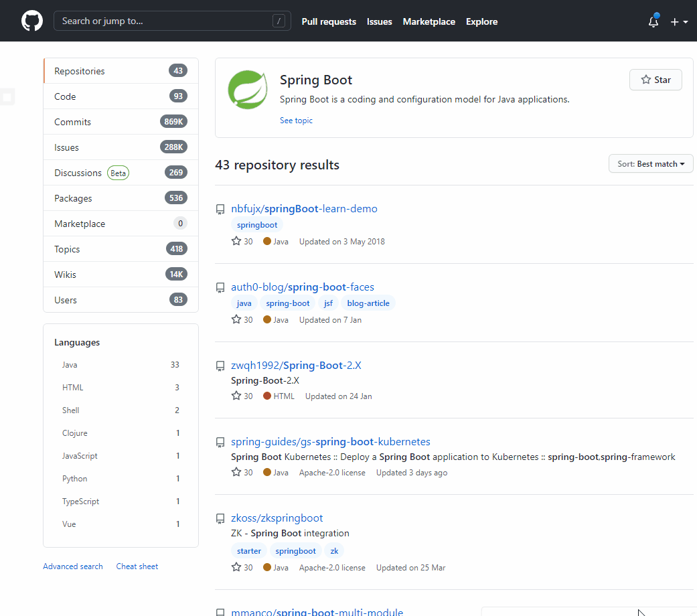
Task: Select the Repositories results filter
Action: 121,71
